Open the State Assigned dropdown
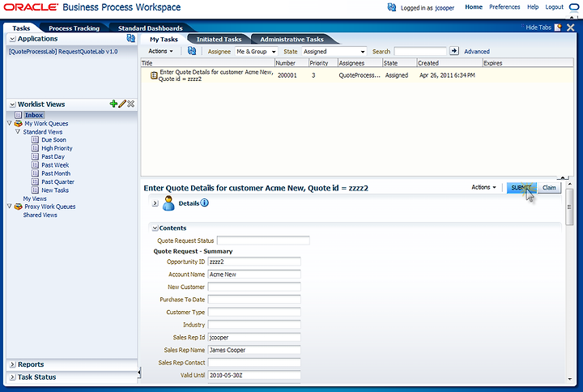583x392 pixels. [334, 51]
